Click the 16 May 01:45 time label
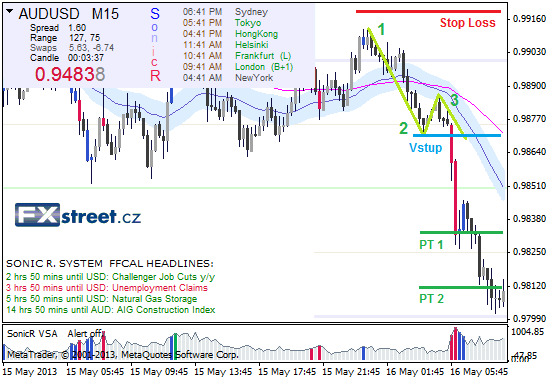Viewport: 550px width, 380px height. tap(416, 372)
